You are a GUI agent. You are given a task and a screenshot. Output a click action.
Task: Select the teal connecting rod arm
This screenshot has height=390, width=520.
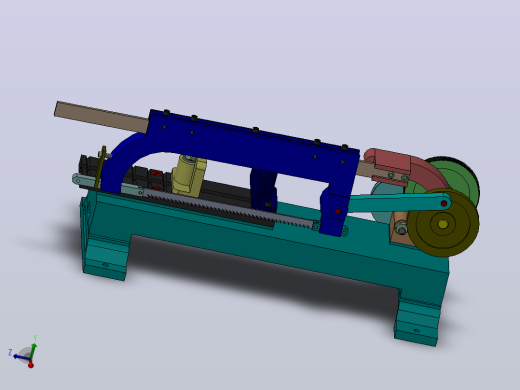pyautogui.click(x=397, y=203)
